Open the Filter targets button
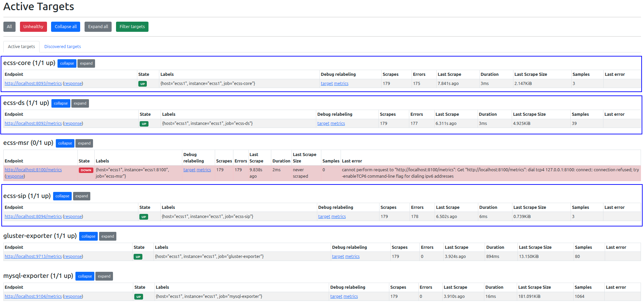 [132, 27]
